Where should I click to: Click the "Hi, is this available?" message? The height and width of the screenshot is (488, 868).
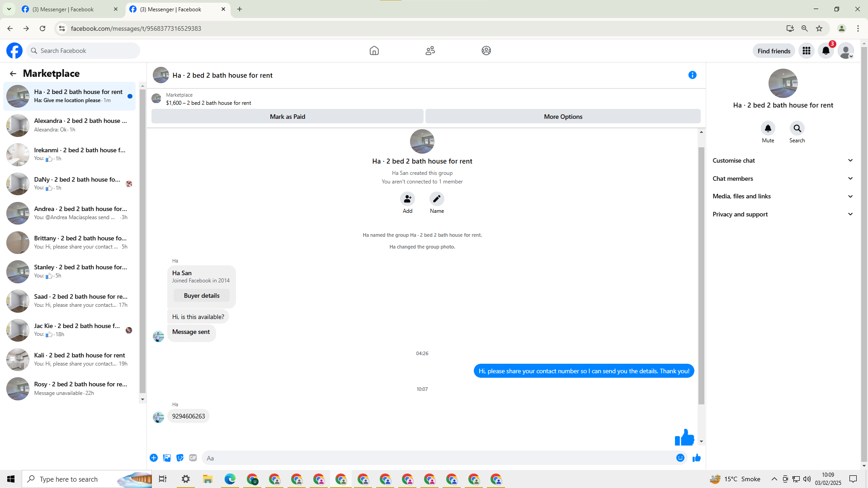pos(198,317)
